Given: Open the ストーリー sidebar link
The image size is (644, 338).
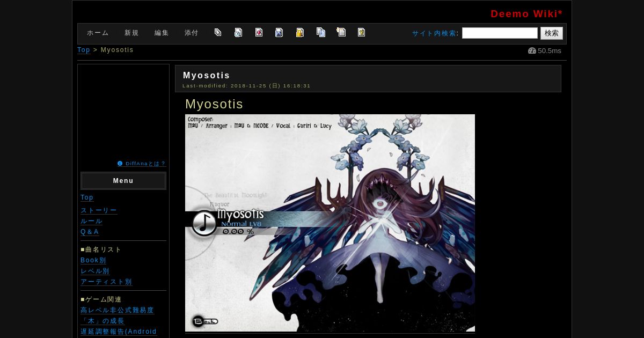Looking at the screenshot, I should (x=99, y=210).
